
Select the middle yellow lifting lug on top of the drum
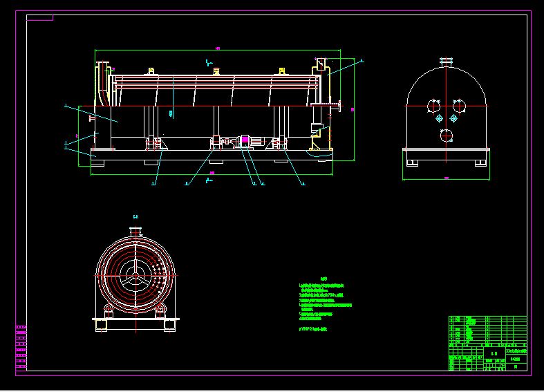216,71
